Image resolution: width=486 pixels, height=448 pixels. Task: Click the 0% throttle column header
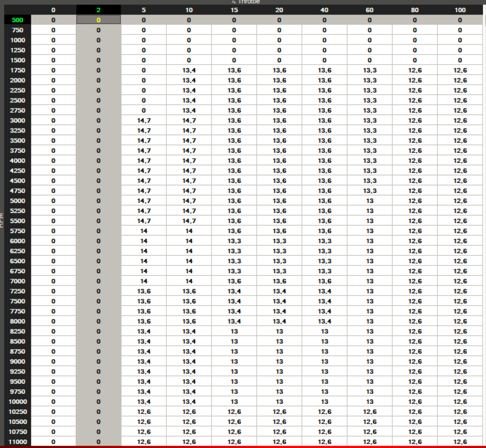point(53,10)
